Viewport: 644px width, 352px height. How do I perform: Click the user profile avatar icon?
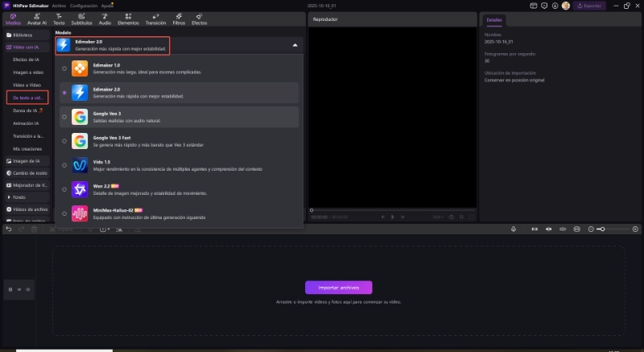click(x=566, y=6)
